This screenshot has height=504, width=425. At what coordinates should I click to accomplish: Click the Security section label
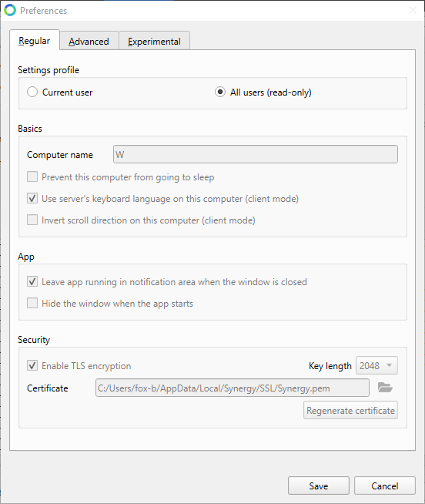click(x=34, y=340)
